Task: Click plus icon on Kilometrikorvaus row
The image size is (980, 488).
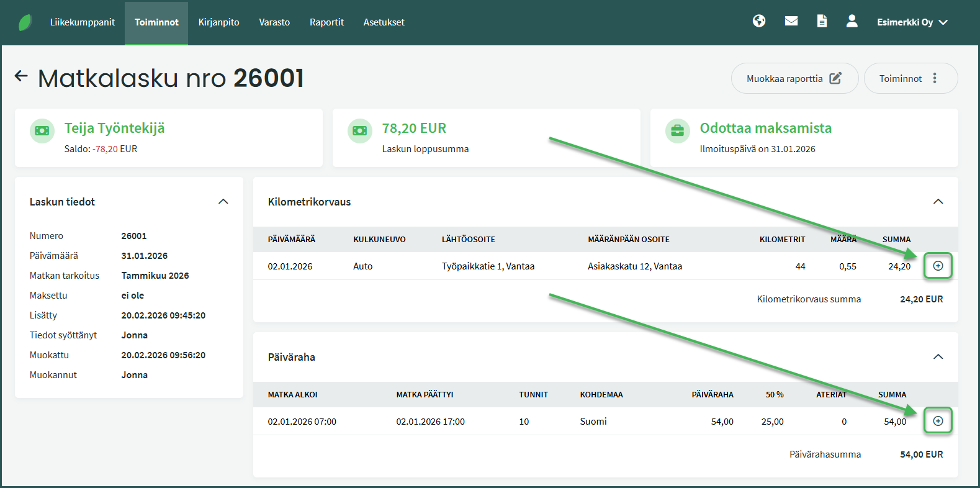Action: 938,266
